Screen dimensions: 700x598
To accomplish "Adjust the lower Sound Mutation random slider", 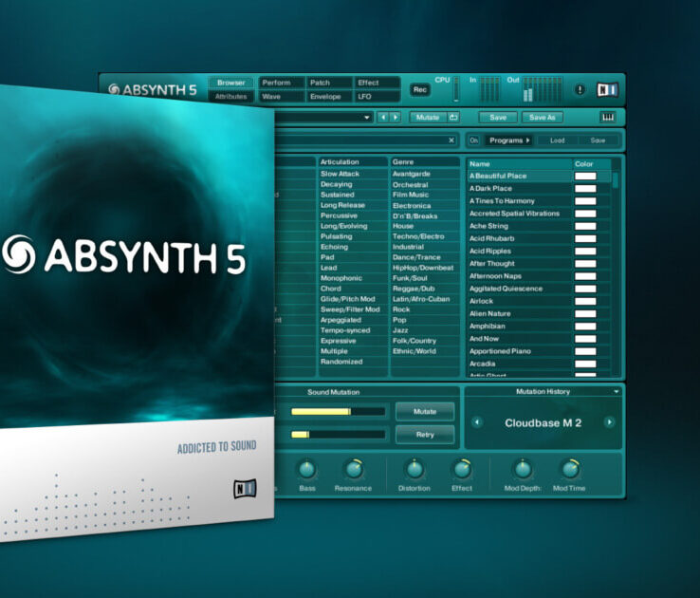I will pyautogui.click(x=338, y=434).
